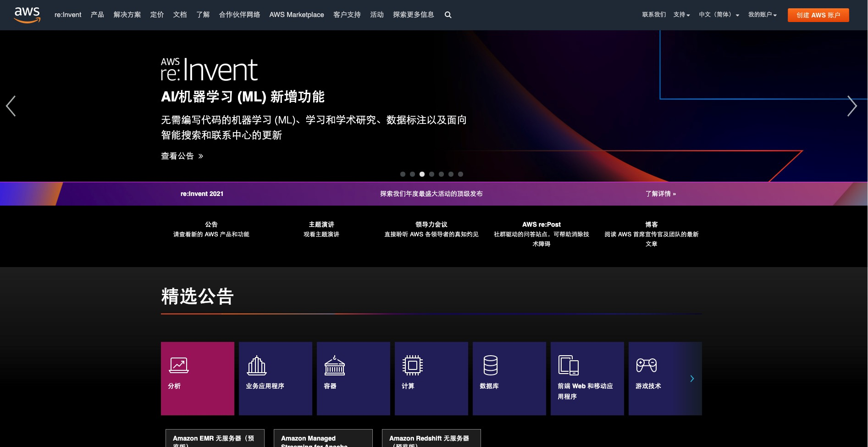Click re:Invent 2021 banner text
This screenshot has height=447, width=868.
[x=202, y=194]
